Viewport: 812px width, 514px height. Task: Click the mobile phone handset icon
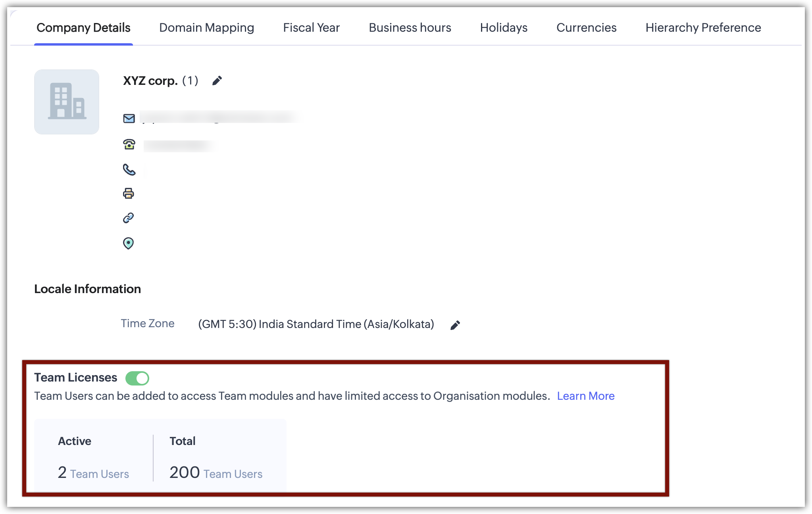pos(129,170)
